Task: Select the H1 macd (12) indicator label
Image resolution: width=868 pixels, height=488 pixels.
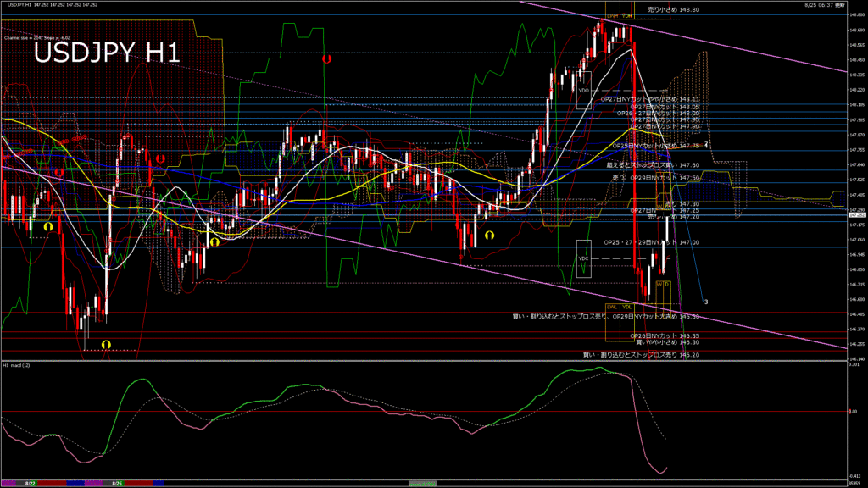Action: pyautogui.click(x=17, y=365)
